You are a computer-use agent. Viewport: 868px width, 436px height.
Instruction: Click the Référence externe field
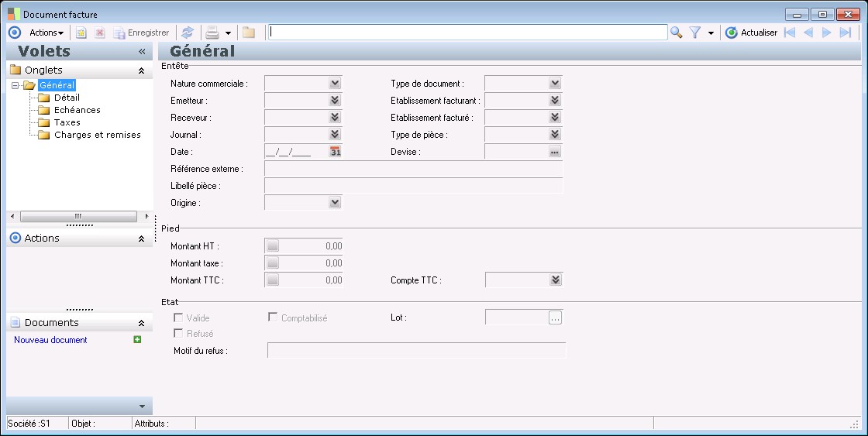(414, 169)
